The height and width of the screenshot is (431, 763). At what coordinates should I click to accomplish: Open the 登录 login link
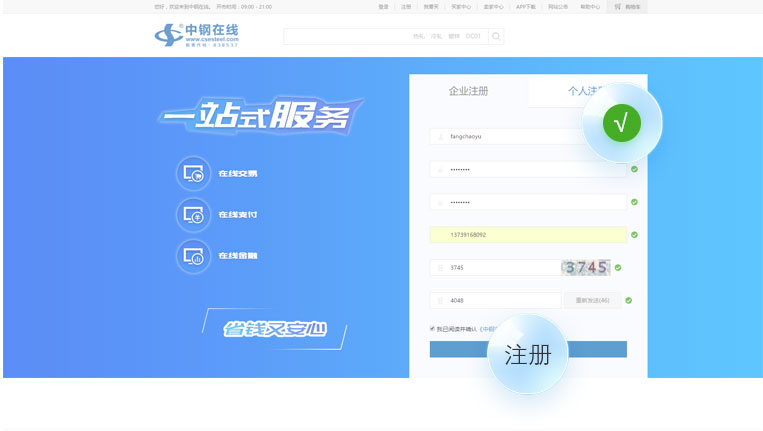(x=383, y=6)
